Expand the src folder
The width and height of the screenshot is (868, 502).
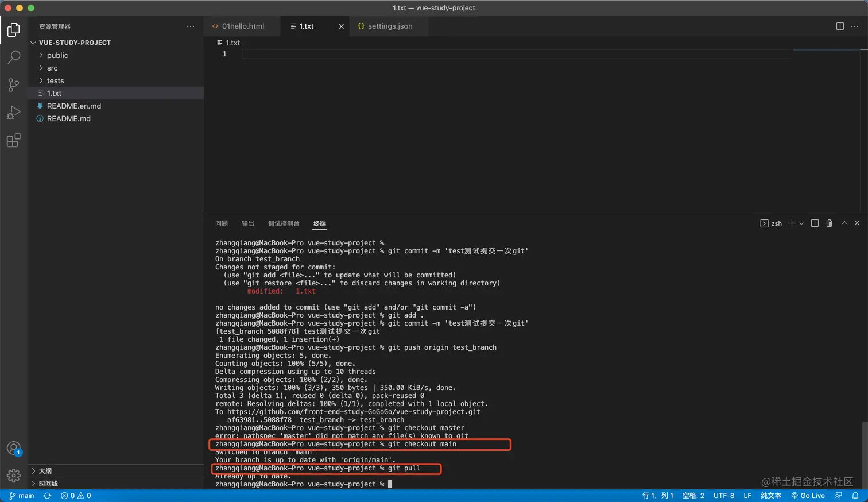coord(116,68)
